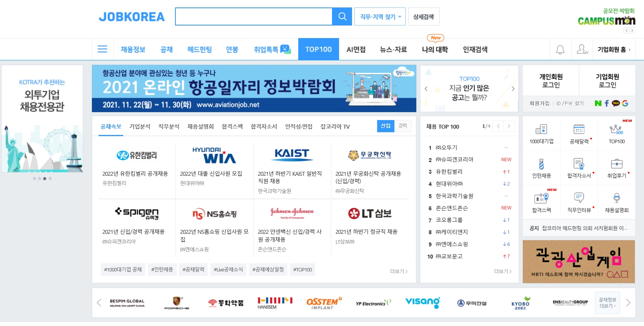Open ㈜오뚜기 in TOP 100 list
This screenshot has height=326, width=644.
[446, 148]
